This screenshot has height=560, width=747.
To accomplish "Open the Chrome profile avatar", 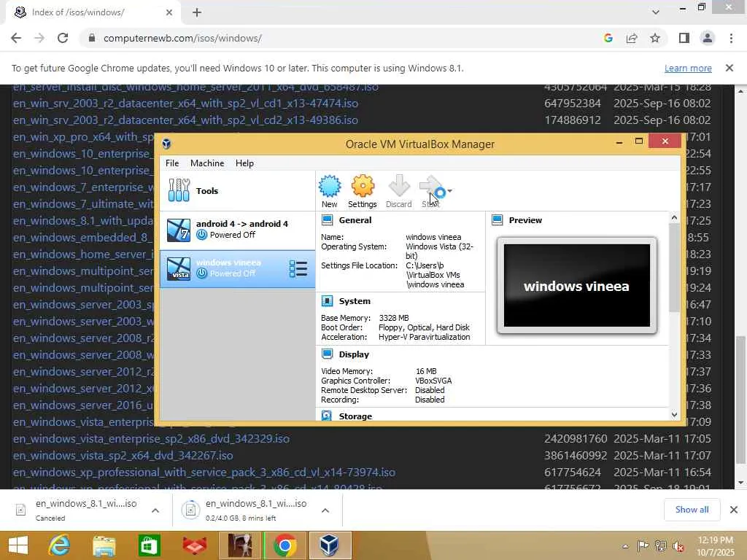I will coord(708,38).
